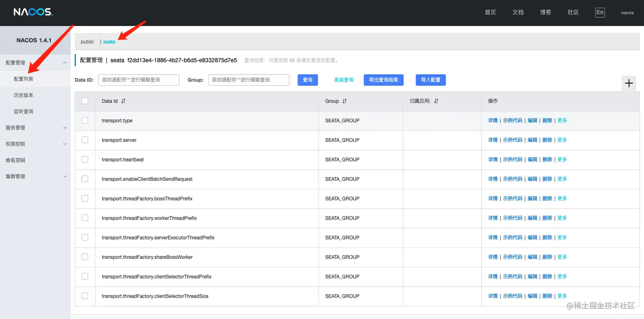Sort table by Data Id sort icon
Image resolution: width=644 pixels, height=319 pixels.
point(124,101)
